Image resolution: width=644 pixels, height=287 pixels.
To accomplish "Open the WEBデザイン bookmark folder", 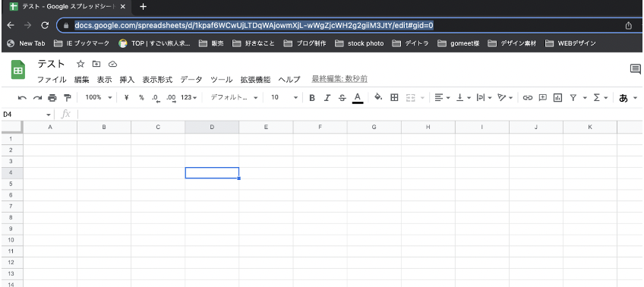I will [570, 43].
